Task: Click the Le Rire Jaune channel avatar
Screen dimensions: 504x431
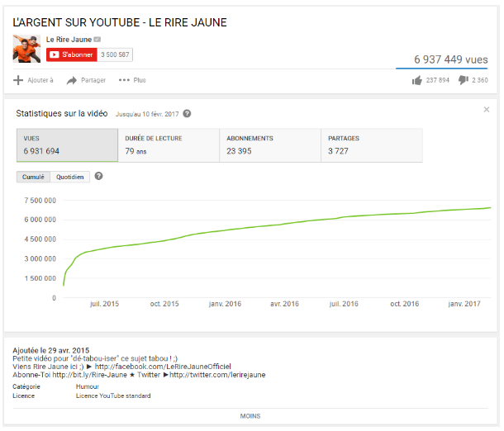Action: click(26, 49)
